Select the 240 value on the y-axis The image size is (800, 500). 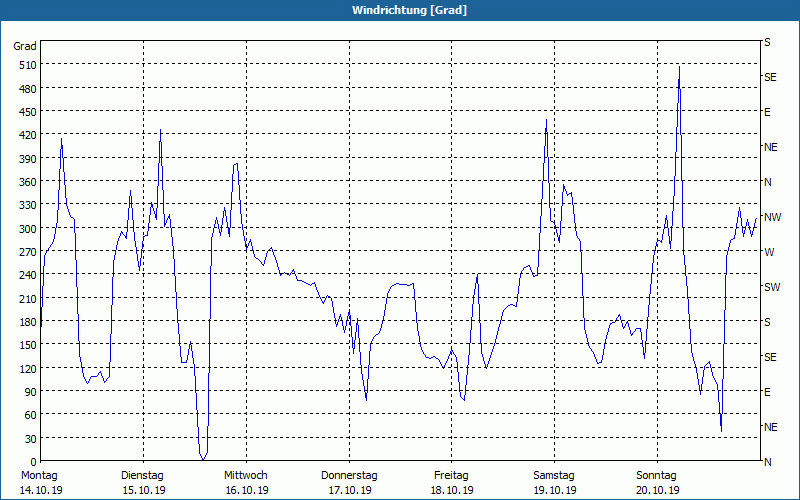(28, 276)
